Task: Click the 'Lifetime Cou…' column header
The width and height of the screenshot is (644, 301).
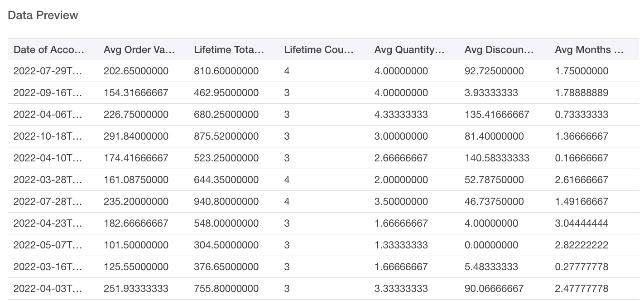Action: click(x=319, y=49)
